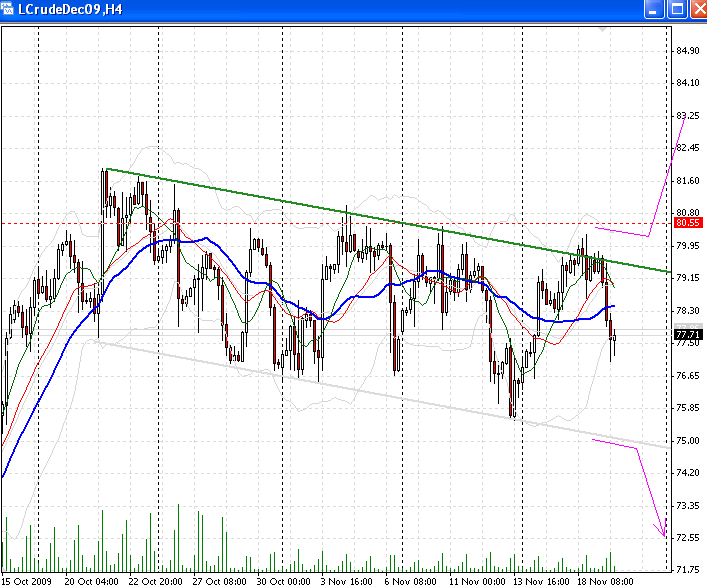
Task: Click the 75.00 price scale value
Action: tap(688, 441)
